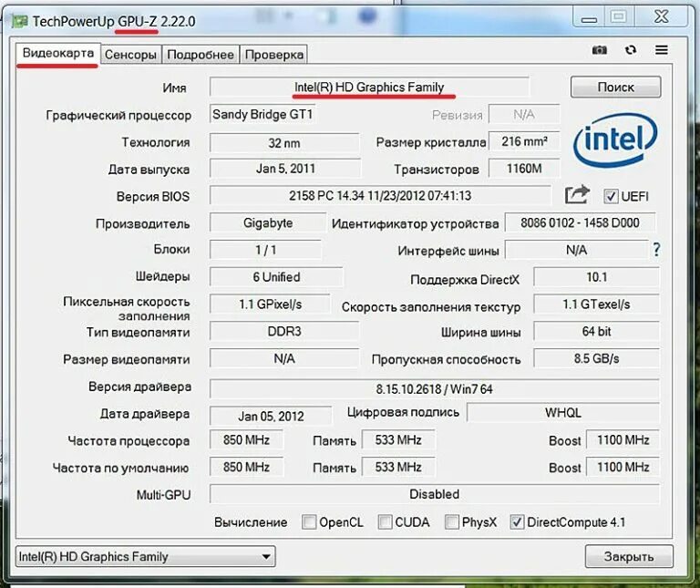Click the WHQL digital signature field
Screen dimensions: 700x588
[x=563, y=412]
